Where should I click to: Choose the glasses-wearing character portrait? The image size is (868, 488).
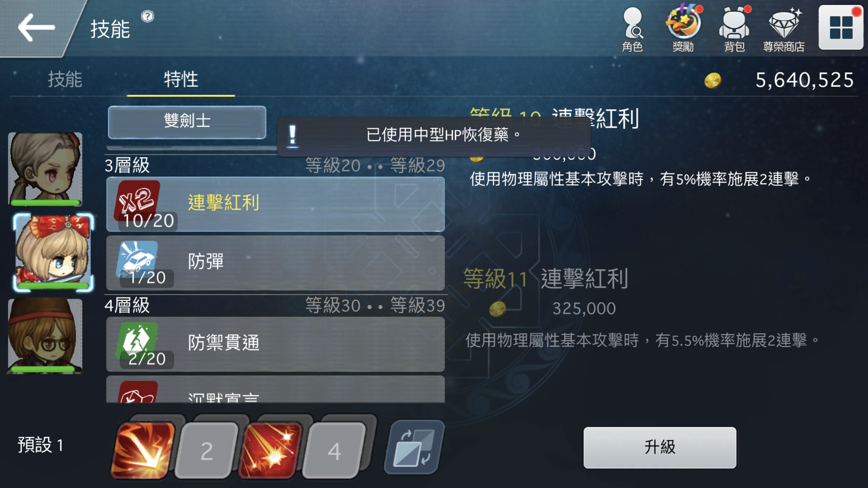pyautogui.click(x=45, y=336)
